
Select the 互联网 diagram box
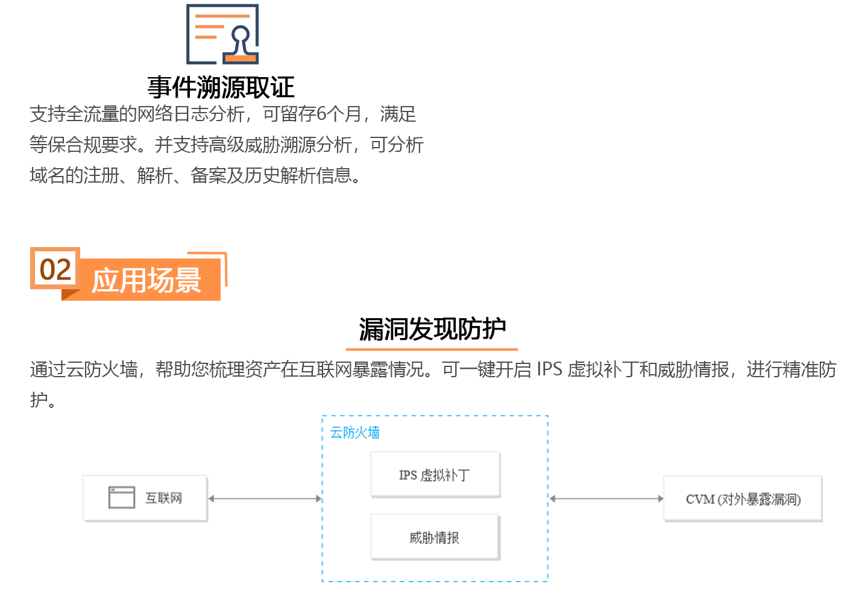(x=145, y=498)
